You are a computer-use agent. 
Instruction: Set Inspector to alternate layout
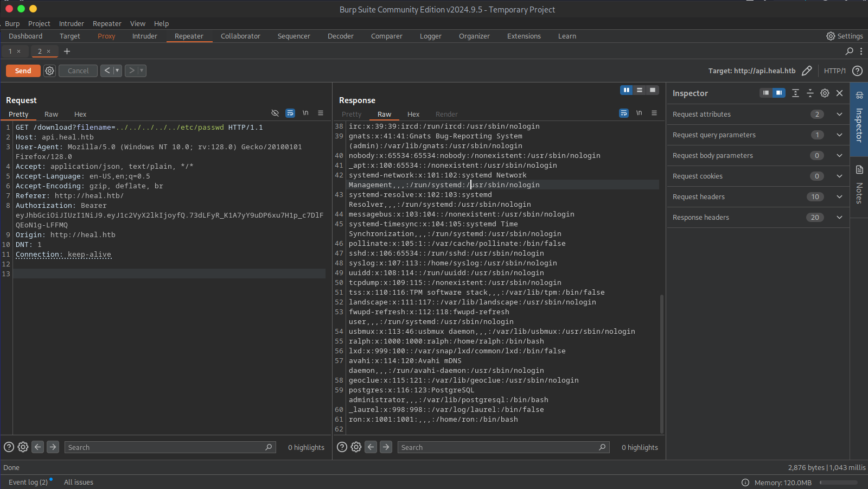pyautogui.click(x=779, y=93)
